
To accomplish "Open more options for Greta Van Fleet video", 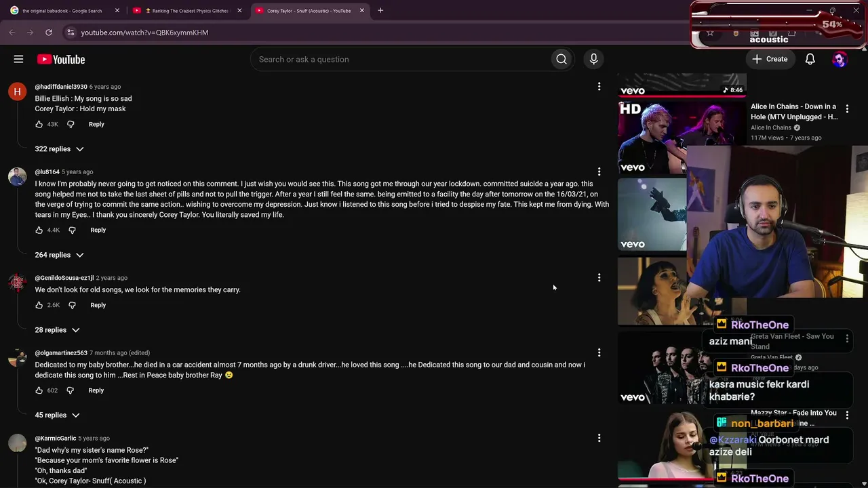I will (847, 338).
